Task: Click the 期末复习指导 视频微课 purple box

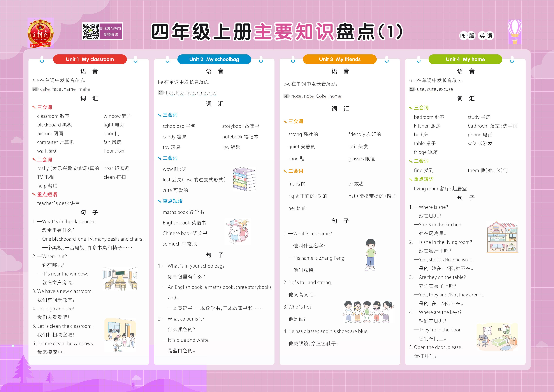Action: pos(111,31)
